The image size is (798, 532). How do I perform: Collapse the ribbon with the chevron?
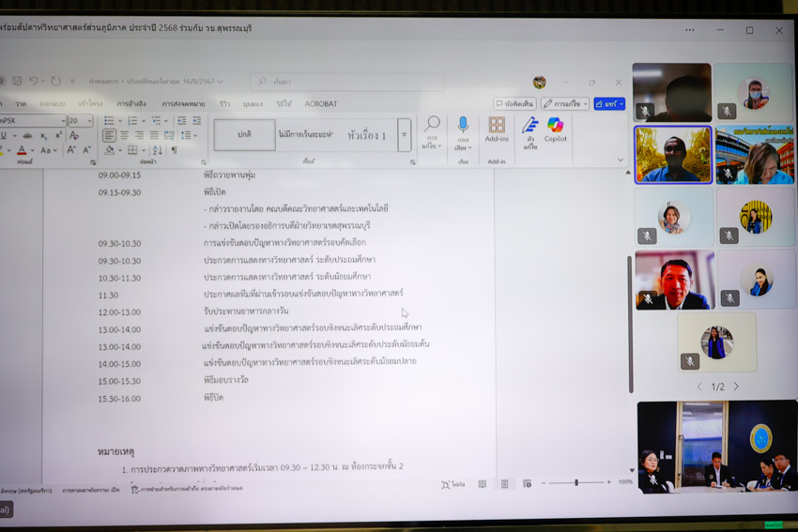621,160
